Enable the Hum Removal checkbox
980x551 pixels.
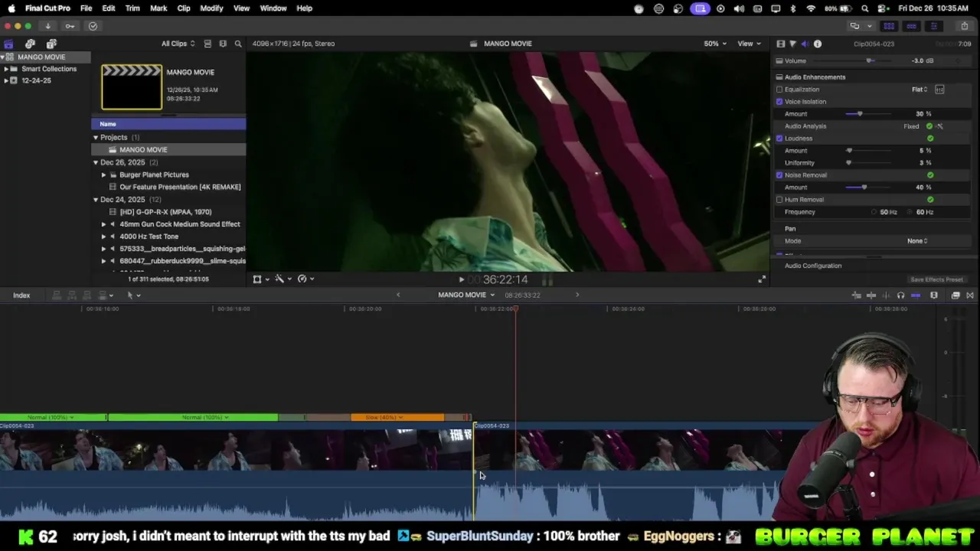[x=779, y=200]
